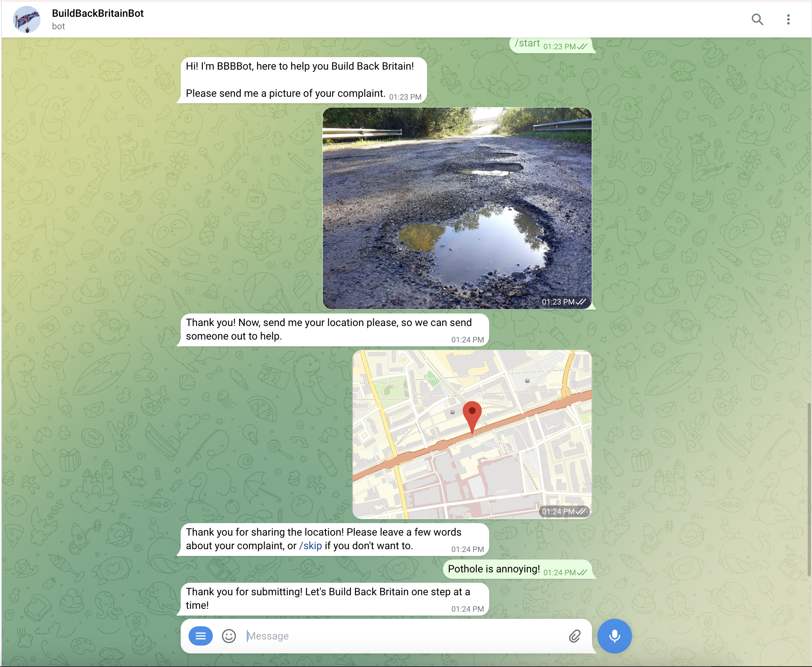Click the paperclip attach icon
This screenshot has width=812, height=667.
[x=575, y=636]
